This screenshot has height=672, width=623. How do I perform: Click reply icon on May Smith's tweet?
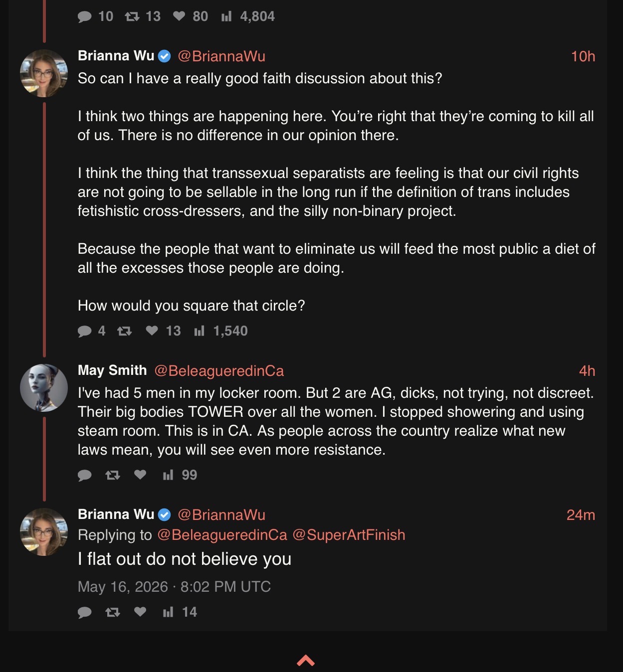pyautogui.click(x=85, y=475)
